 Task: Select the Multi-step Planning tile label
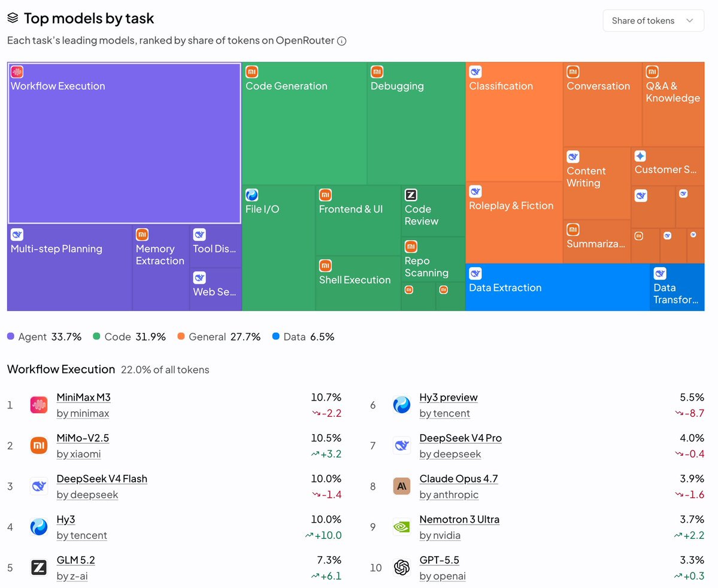coord(56,248)
